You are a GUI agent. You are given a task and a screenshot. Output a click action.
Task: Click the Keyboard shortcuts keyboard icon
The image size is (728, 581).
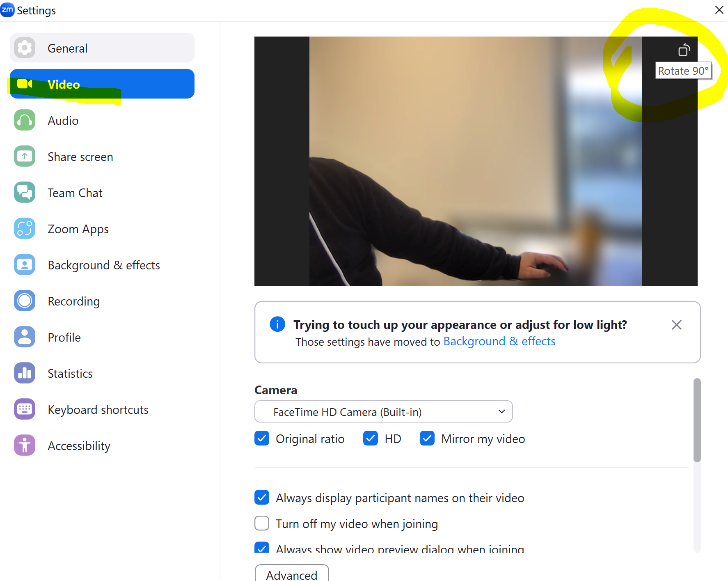[25, 409]
